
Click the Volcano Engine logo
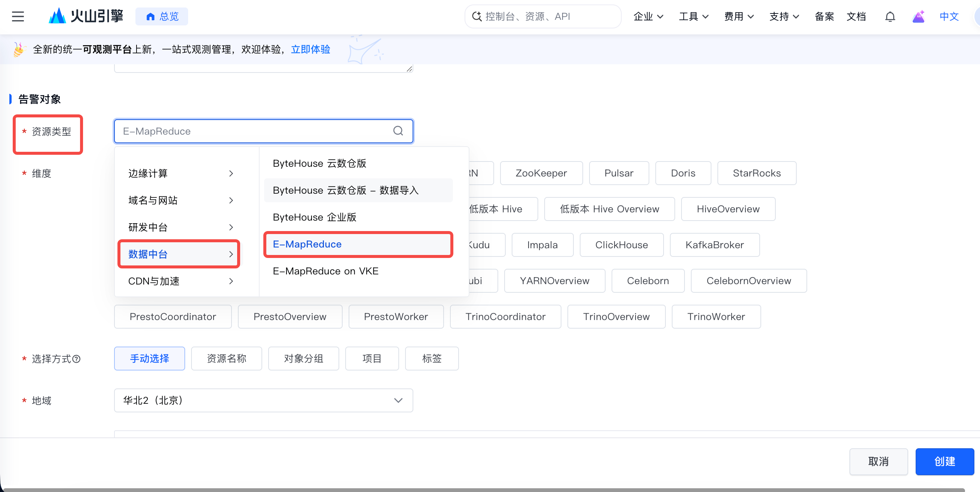[x=86, y=16]
